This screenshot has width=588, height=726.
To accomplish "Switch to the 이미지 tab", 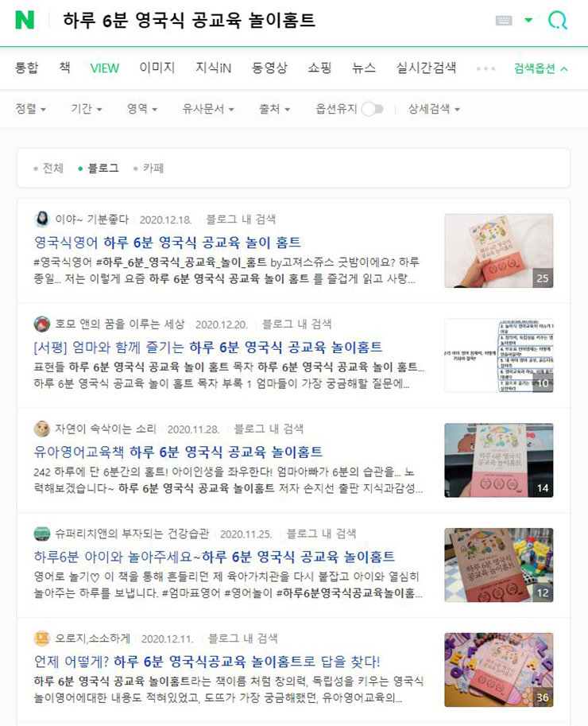I will coord(157,68).
